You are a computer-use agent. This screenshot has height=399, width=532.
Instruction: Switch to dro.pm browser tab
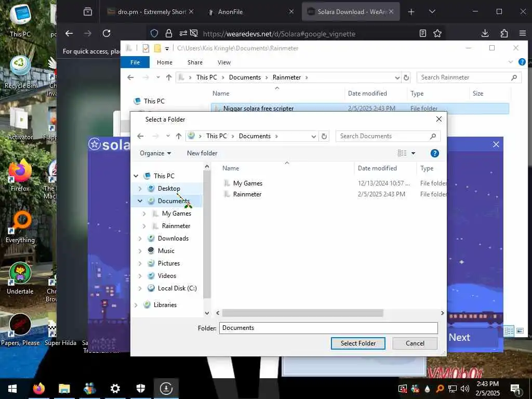[x=151, y=12]
